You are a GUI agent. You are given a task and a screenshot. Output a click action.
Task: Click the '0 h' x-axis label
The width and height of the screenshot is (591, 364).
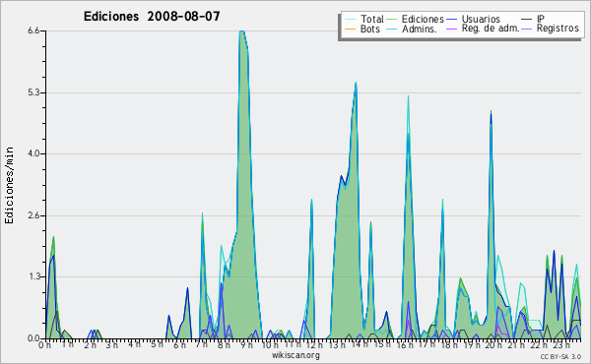coord(44,345)
